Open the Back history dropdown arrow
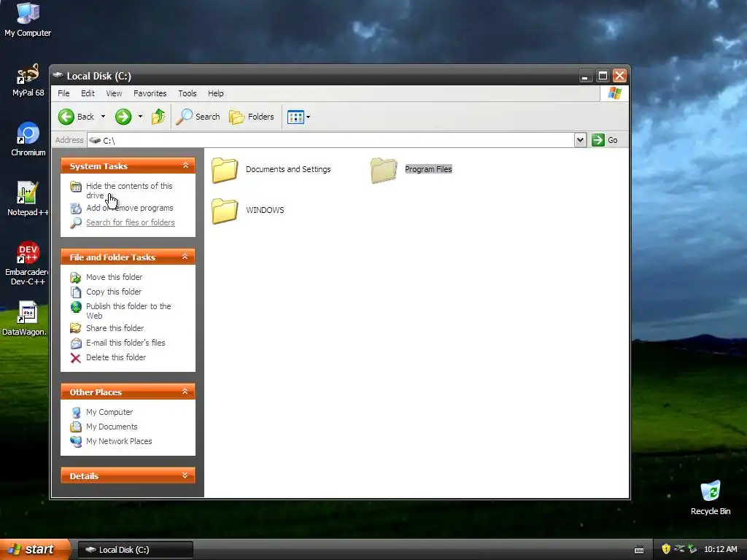This screenshot has width=747, height=560. (x=103, y=117)
